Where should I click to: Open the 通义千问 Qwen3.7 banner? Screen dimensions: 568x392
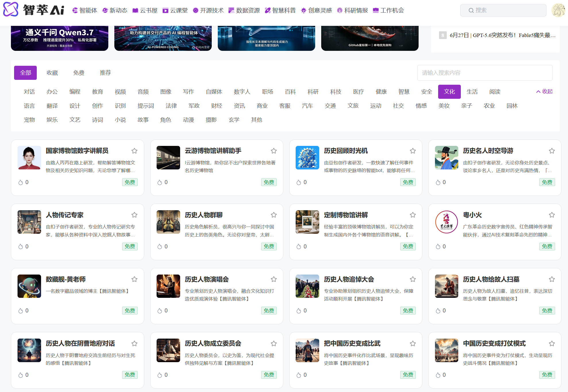pyautogui.click(x=59, y=38)
